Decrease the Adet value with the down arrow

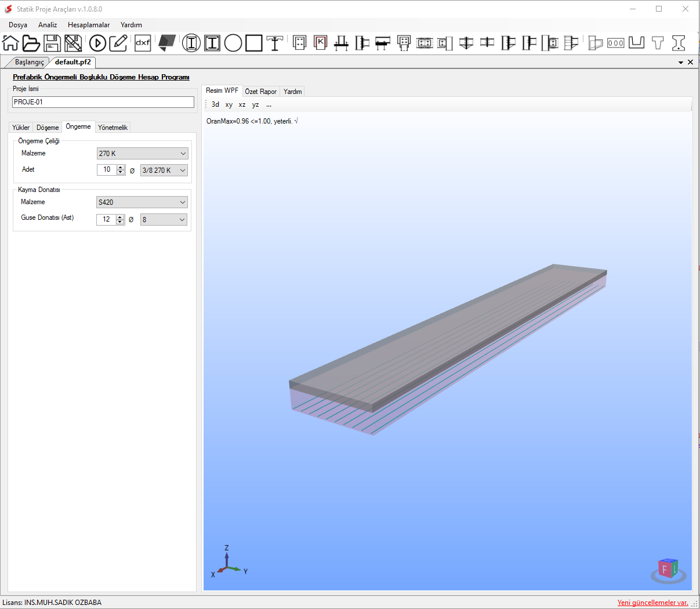click(121, 172)
